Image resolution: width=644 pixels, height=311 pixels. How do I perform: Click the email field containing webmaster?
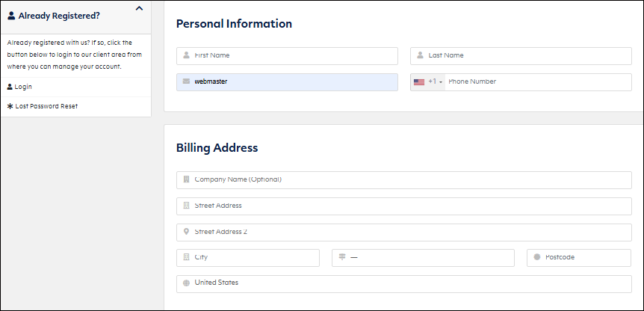tap(287, 82)
